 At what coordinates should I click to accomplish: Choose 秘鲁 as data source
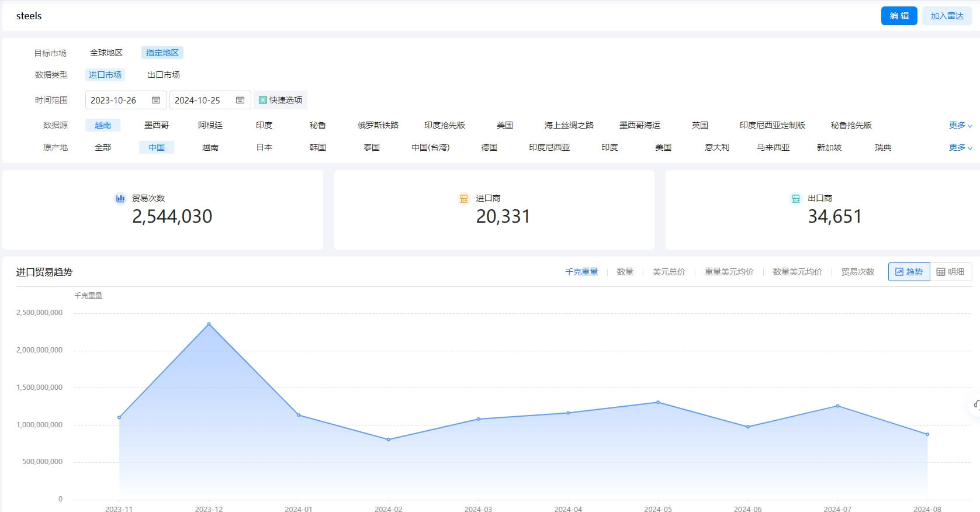[318, 125]
